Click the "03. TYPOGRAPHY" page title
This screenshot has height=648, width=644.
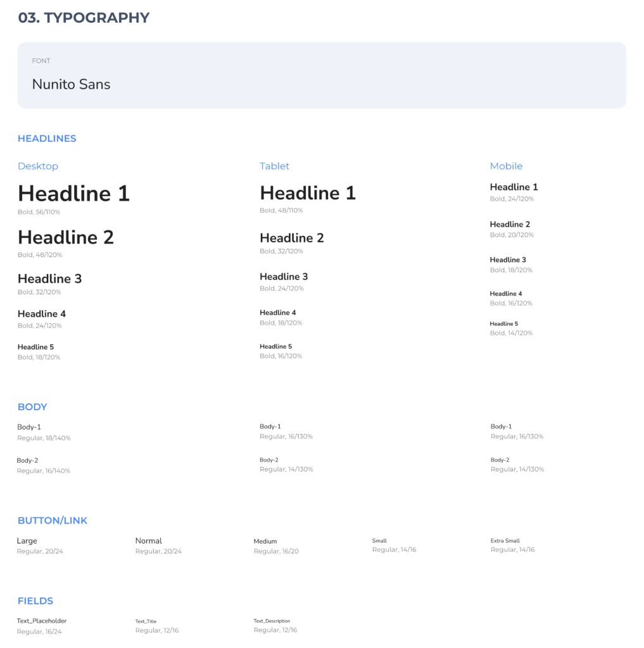[84, 18]
